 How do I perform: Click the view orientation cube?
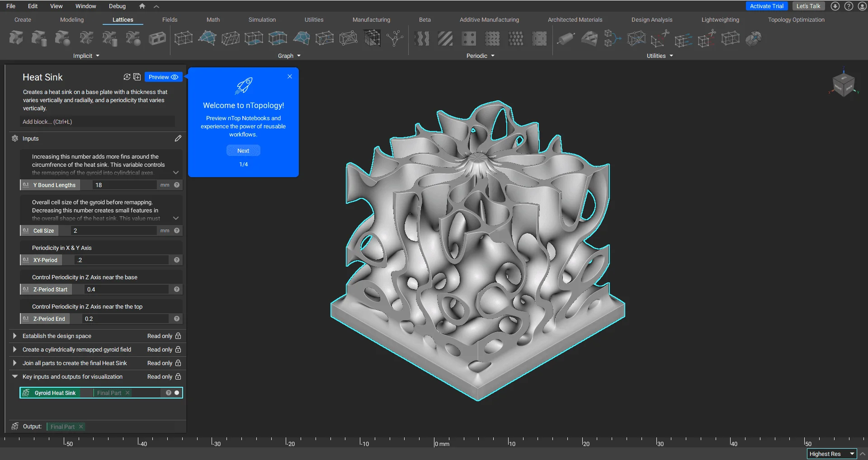click(x=844, y=84)
